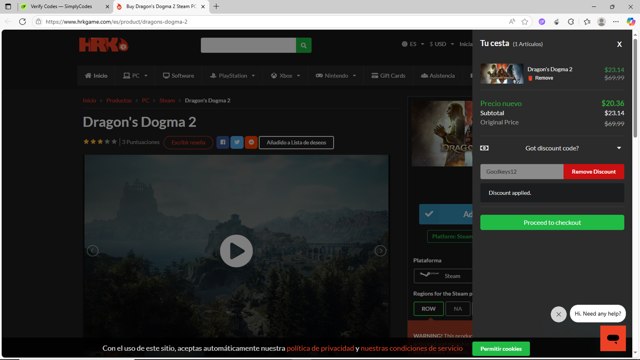640x360 pixels.
Task: Click the PC breadcrumb link
Action: coord(145,100)
